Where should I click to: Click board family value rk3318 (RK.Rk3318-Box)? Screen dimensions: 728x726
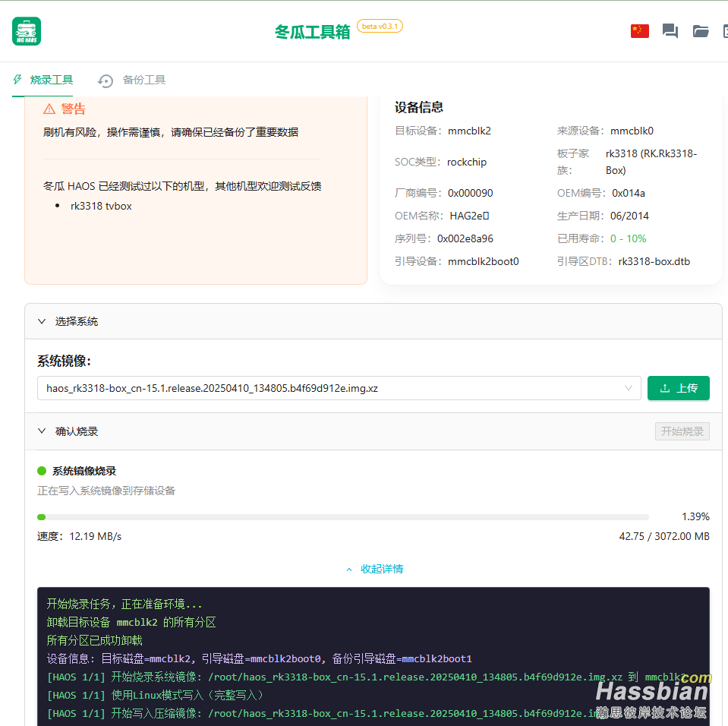pos(651,162)
